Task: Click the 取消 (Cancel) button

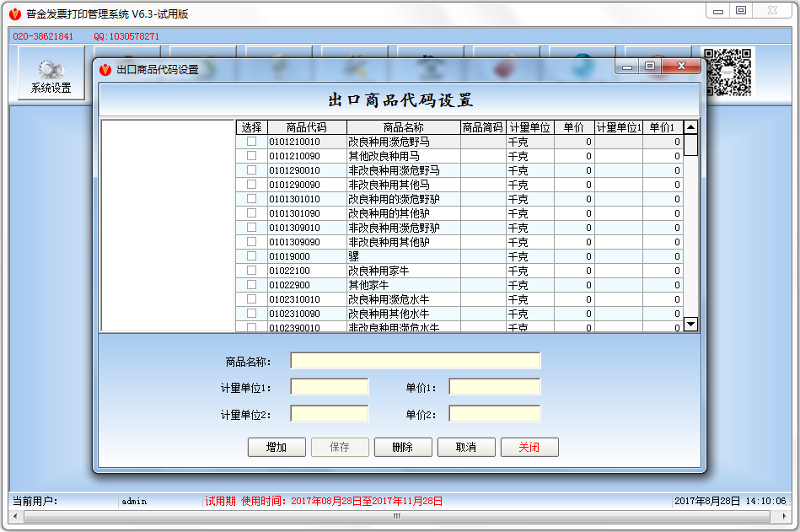Action: tap(466, 447)
